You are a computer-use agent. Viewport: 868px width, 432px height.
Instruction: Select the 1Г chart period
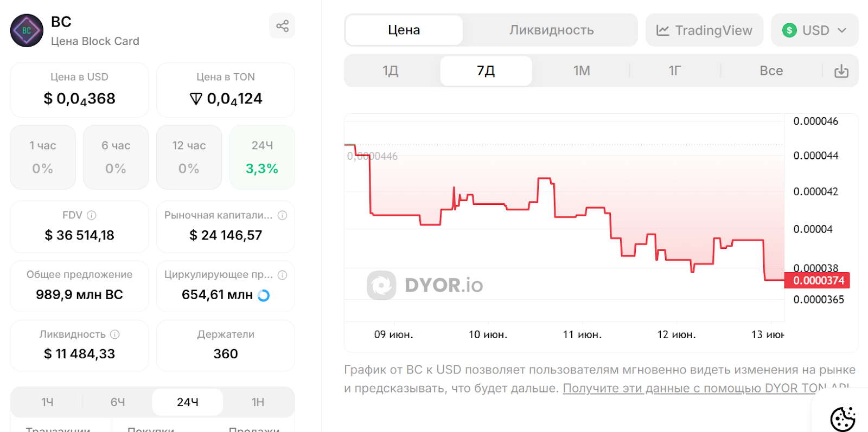click(674, 71)
